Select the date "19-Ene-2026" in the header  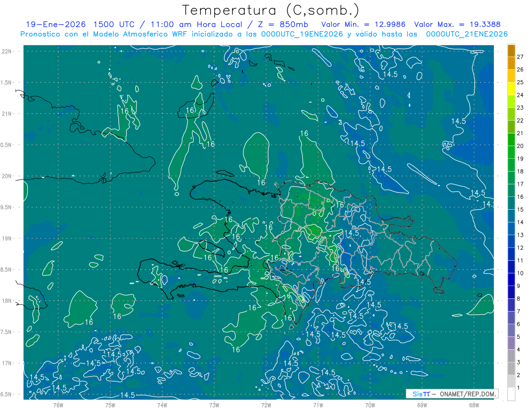55,24
